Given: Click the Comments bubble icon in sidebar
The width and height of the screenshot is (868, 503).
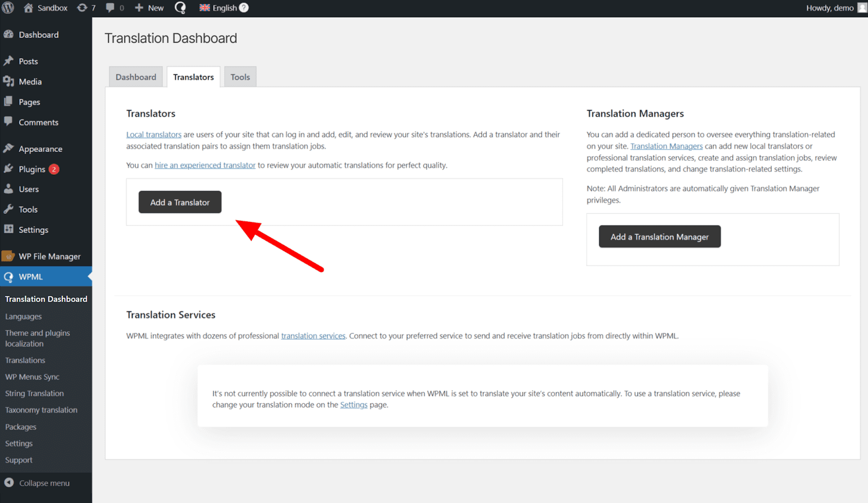Looking at the screenshot, I should coord(8,122).
